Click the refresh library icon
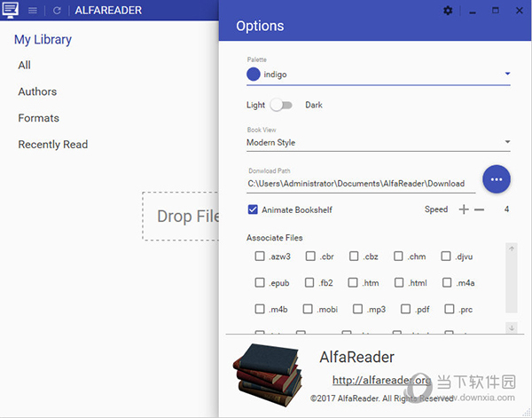532x418 pixels. (x=57, y=11)
